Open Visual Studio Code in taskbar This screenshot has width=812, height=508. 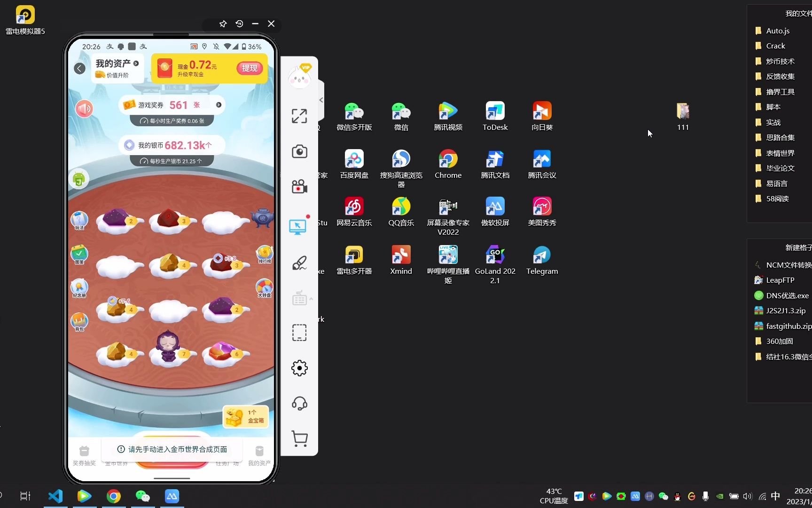55,496
